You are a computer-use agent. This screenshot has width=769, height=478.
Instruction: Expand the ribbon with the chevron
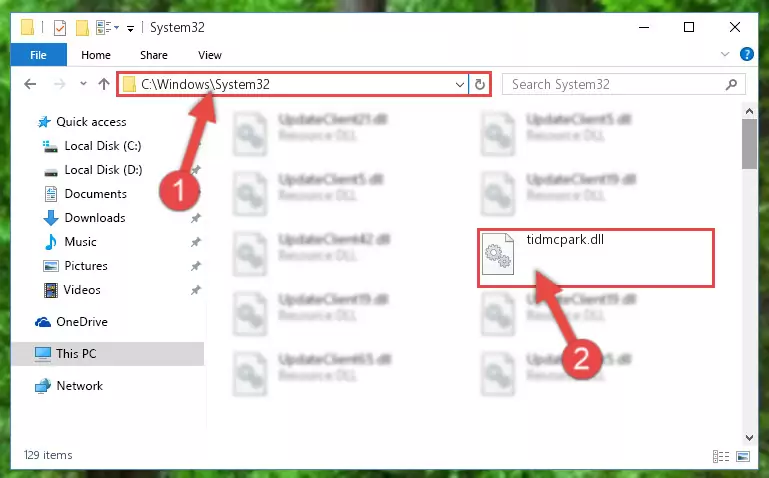[725, 54]
